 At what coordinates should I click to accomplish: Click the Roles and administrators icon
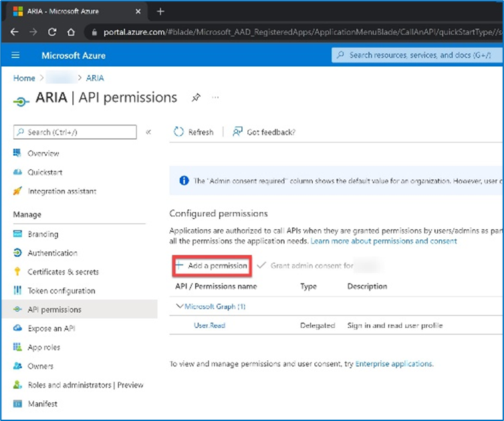(x=17, y=384)
